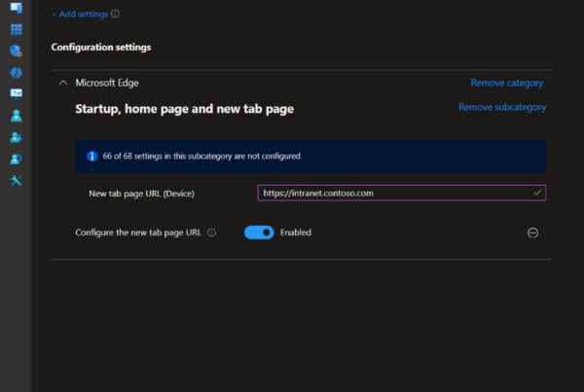Click Remove subcategory link
Image resolution: width=584 pixels, height=392 pixels.
(502, 107)
